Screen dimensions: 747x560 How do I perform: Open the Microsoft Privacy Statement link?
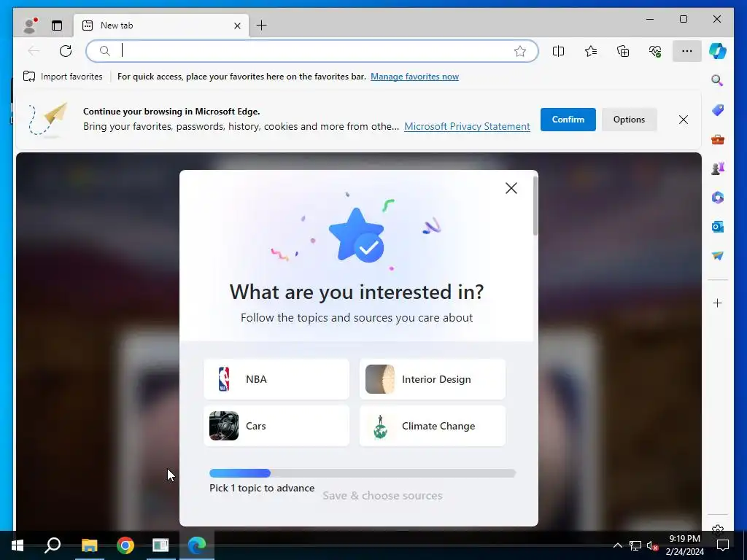(467, 127)
